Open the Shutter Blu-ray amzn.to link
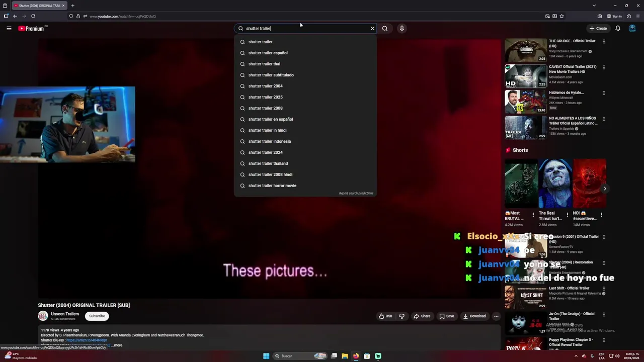Viewport: 644px width, 362px height. click(x=87, y=340)
